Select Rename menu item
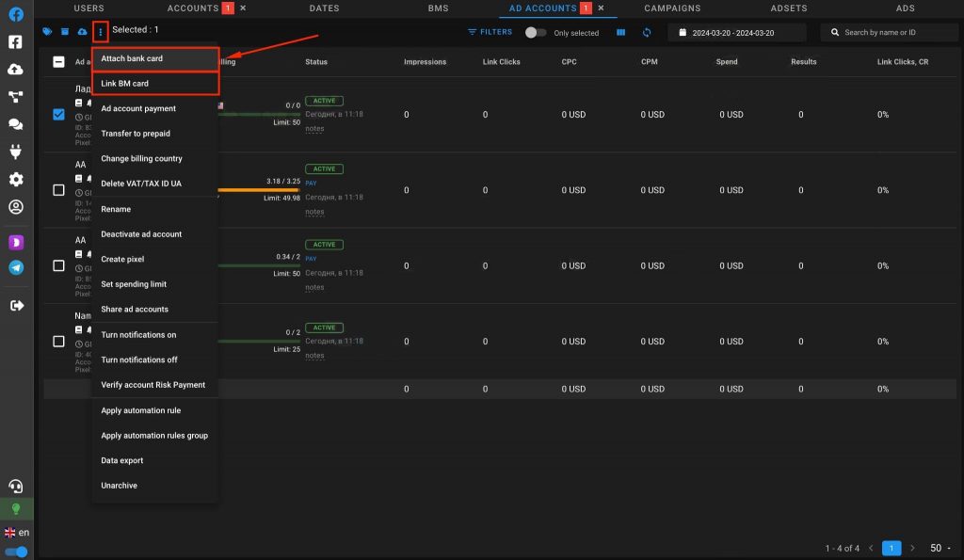 (x=155, y=209)
